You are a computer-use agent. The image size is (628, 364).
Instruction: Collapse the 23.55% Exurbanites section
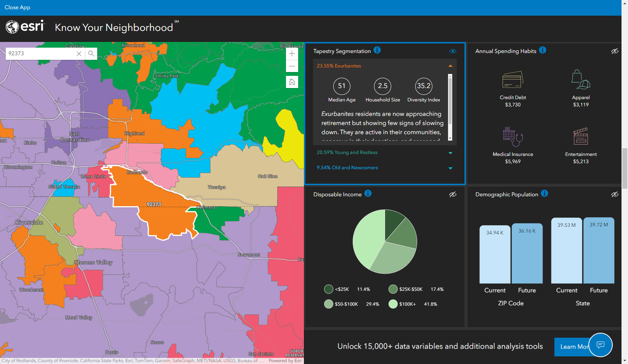(x=450, y=66)
